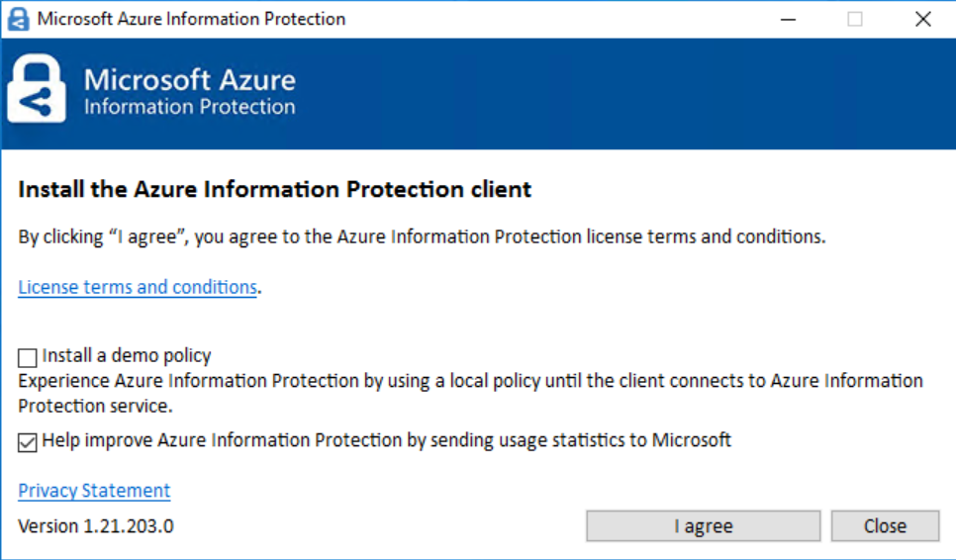This screenshot has height=560, width=956.
Task: Click the large lock logo in the blue banner
Action: 37,89
